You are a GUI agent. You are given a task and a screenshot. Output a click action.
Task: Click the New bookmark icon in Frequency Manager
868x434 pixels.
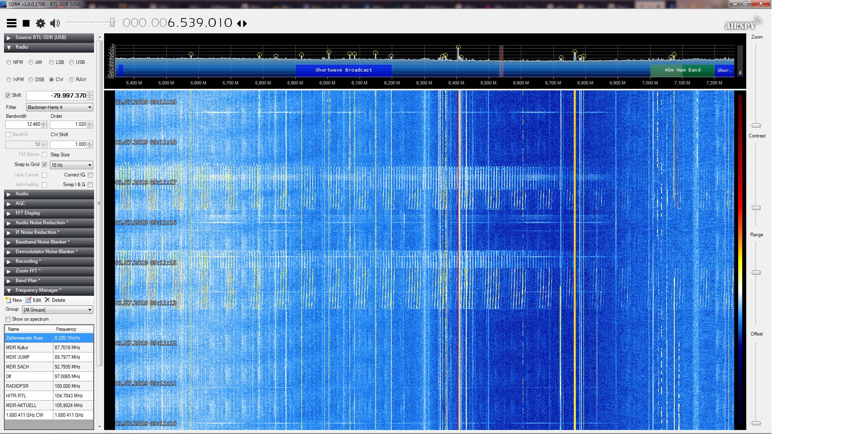8,300
